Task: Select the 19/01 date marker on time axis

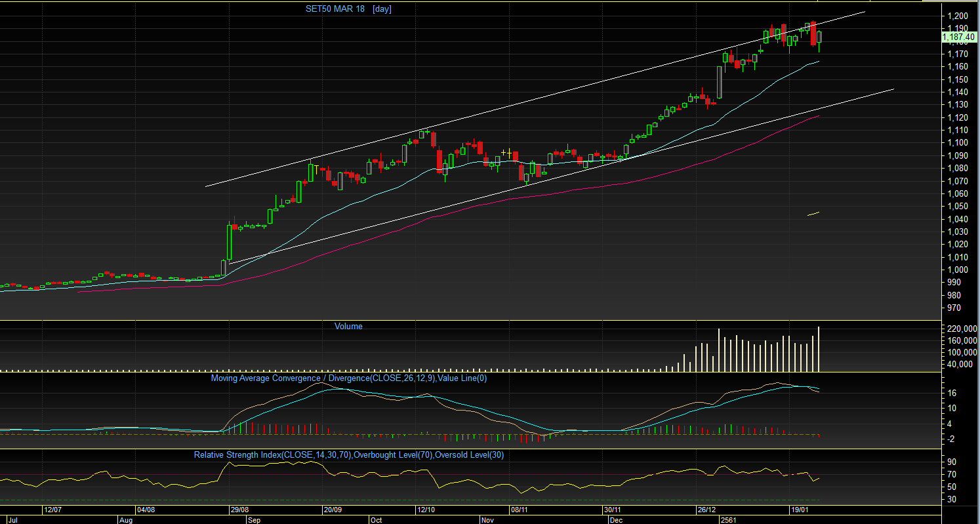Action: tap(798, 510)
